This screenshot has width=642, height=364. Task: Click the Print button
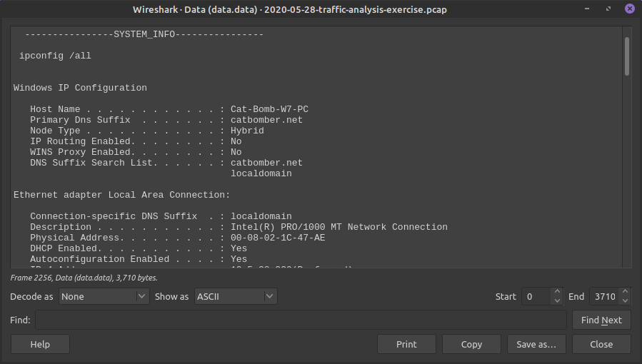pos(406,344)
